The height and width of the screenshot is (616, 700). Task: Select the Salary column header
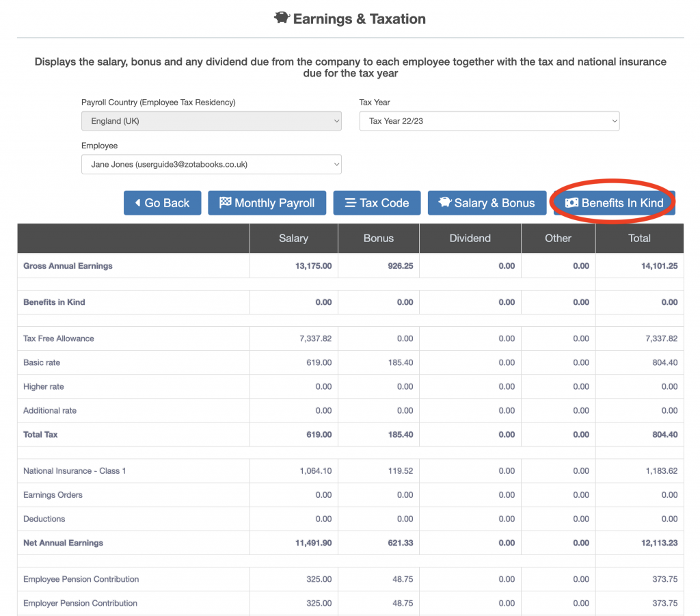tap(293, 239)
